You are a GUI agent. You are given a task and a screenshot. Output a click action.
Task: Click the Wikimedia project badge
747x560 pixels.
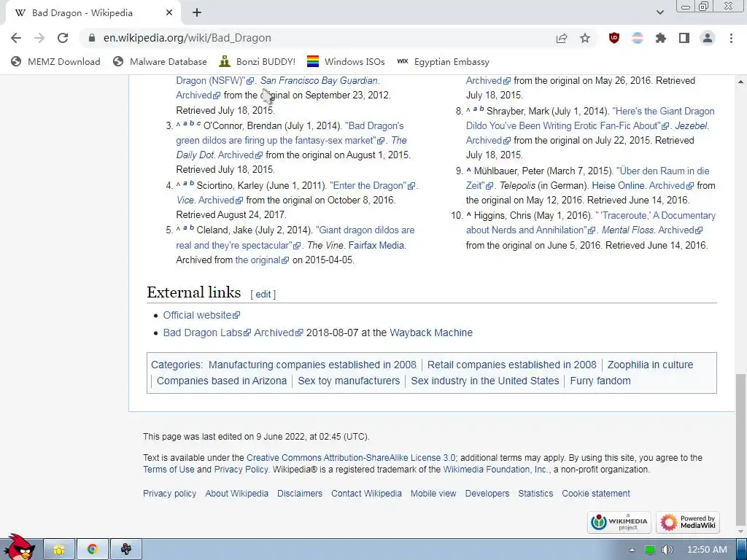[620, 522]
